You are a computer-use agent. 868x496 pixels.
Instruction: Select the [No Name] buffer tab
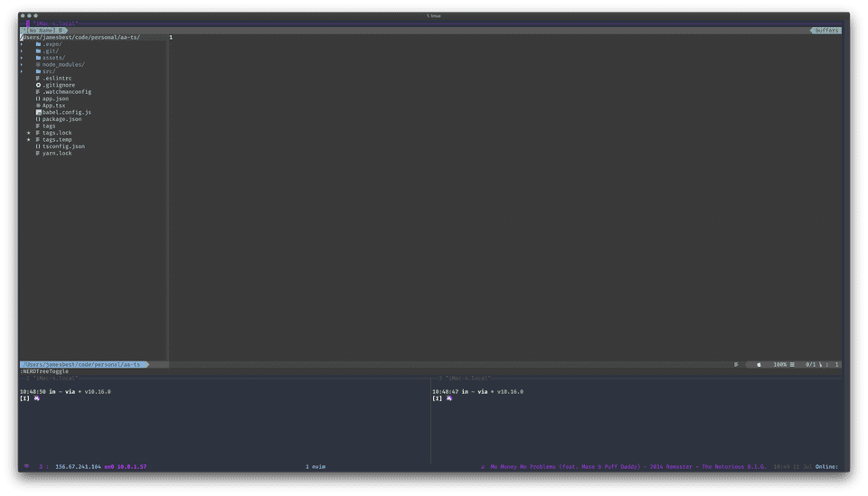(43, 31)
